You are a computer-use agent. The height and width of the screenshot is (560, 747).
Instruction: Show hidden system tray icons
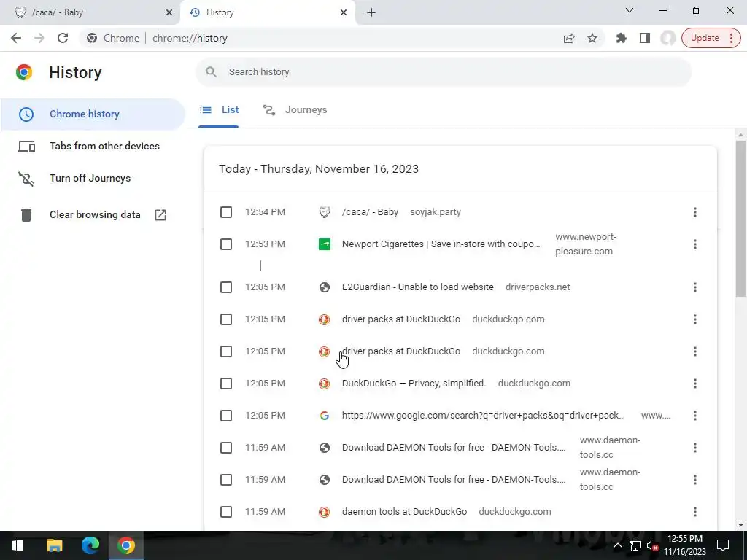point(617,545)
